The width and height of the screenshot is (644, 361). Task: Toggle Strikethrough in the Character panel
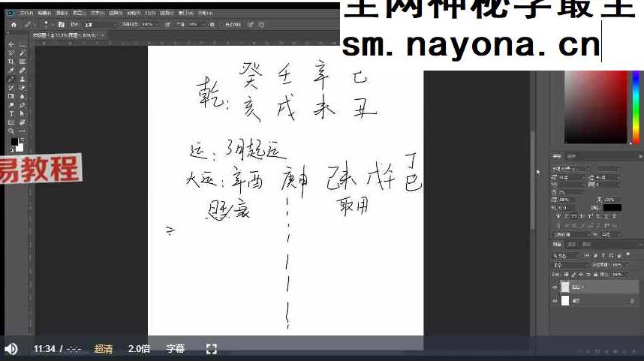click(615, 216)
